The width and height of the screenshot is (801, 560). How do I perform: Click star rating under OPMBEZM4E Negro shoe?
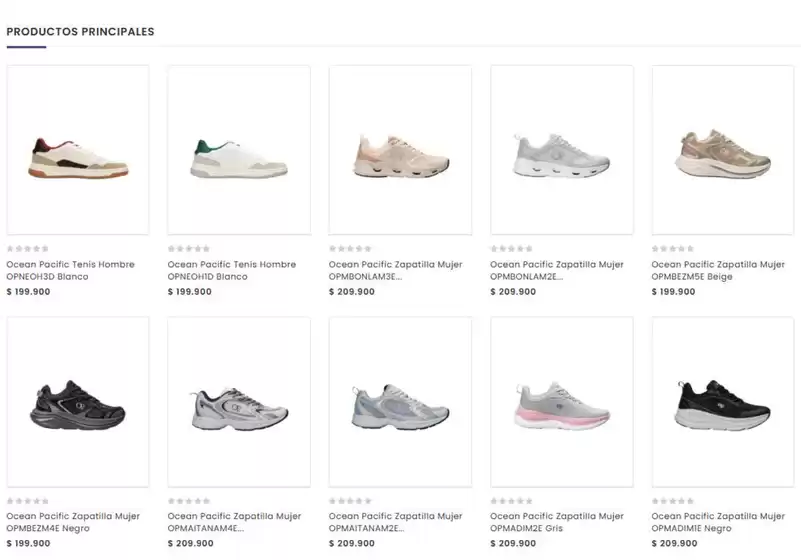(28, 501)
